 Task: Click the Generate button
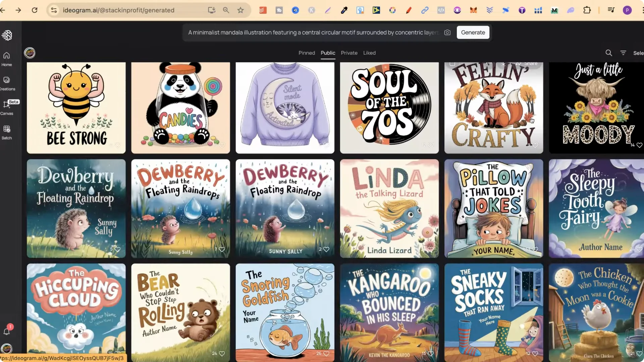coord(473,32)
